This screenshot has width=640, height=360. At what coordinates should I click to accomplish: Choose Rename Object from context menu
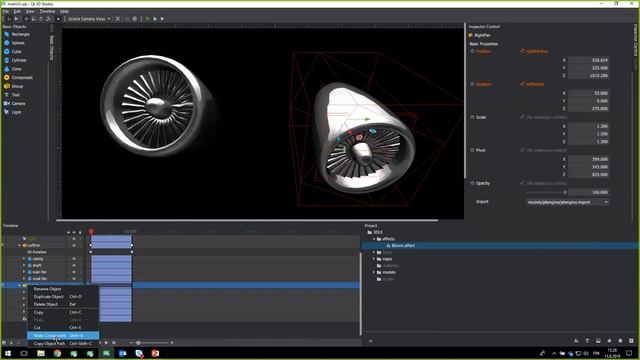click(x=63, y=289)
